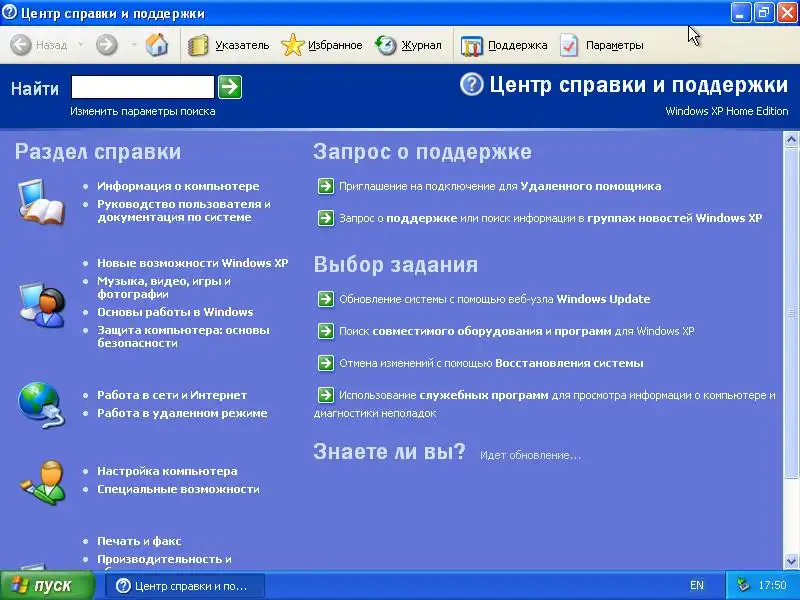Click Центр справки taskbar button
Viewport: 800px width, 600px height.
(x=185, y=586)
